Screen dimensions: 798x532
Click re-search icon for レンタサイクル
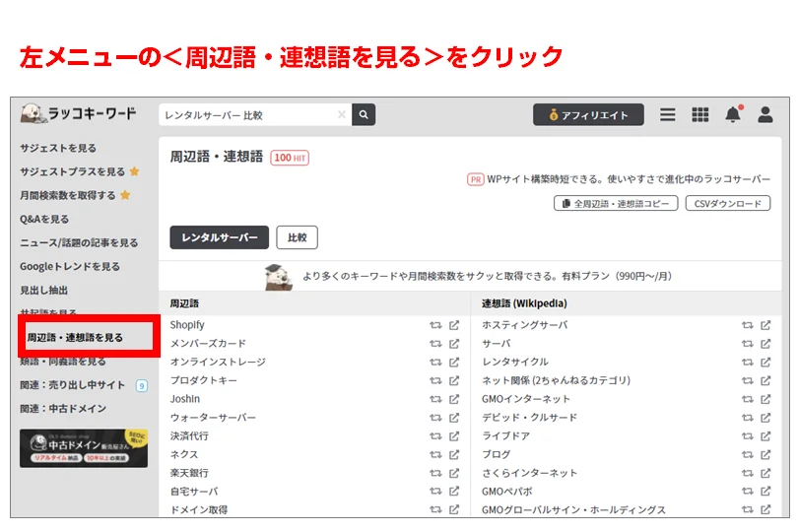click(x=748, y=362)
